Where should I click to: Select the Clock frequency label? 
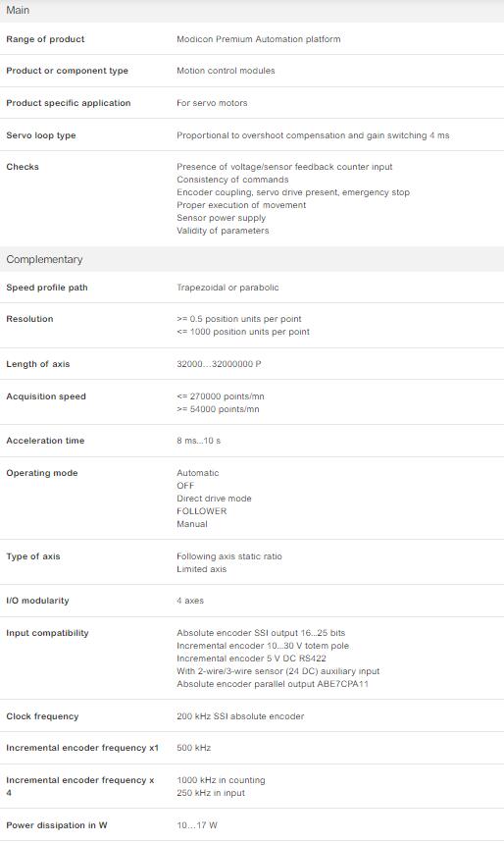click(42, 716)
